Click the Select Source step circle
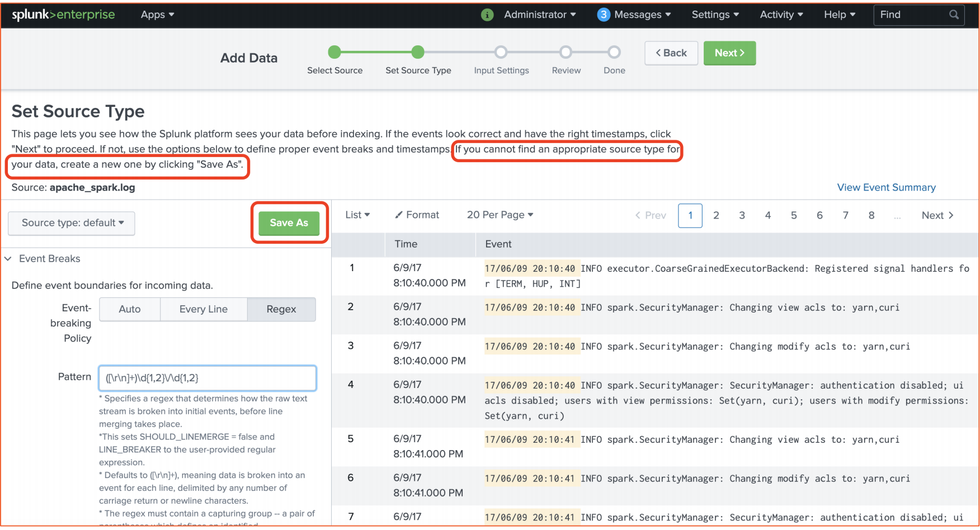 334,52
